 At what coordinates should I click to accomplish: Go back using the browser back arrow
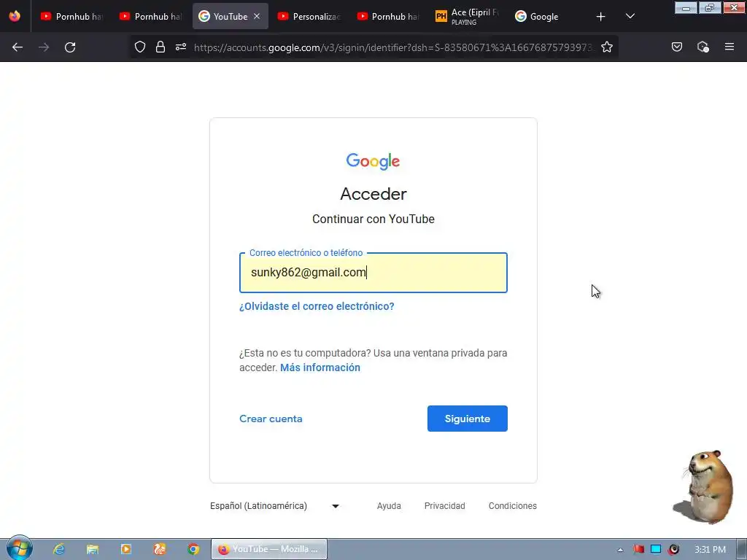coord(18,47)
